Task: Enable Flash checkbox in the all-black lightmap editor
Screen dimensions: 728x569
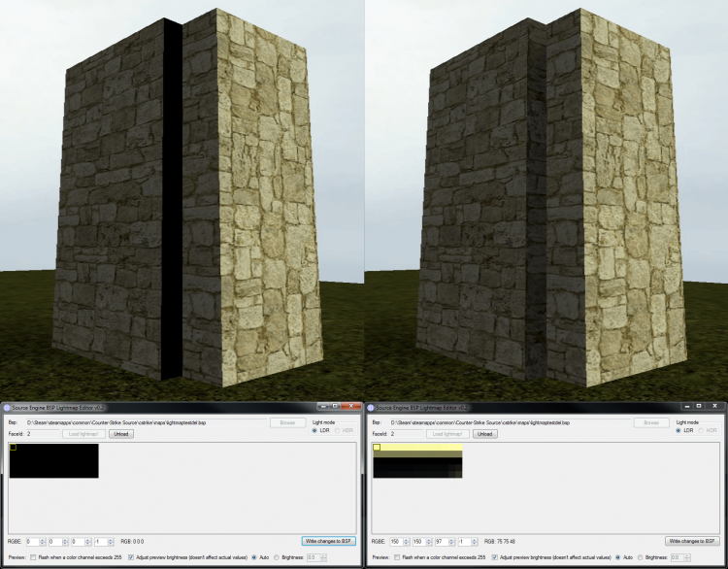Action: tap(34, 557)
